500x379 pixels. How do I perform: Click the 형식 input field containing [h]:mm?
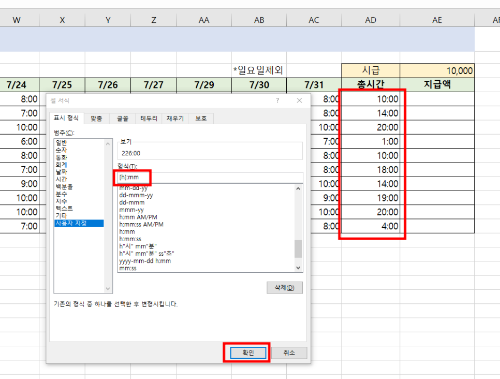(x=210, y=177)
